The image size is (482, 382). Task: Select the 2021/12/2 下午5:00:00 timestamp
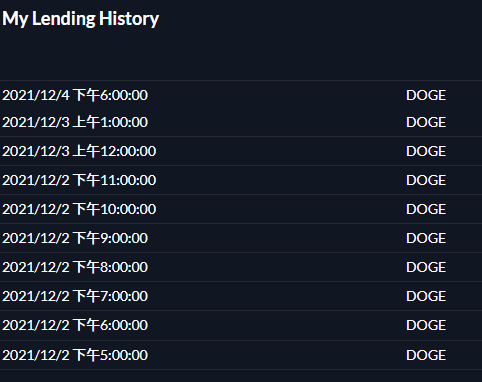(75, 355)
